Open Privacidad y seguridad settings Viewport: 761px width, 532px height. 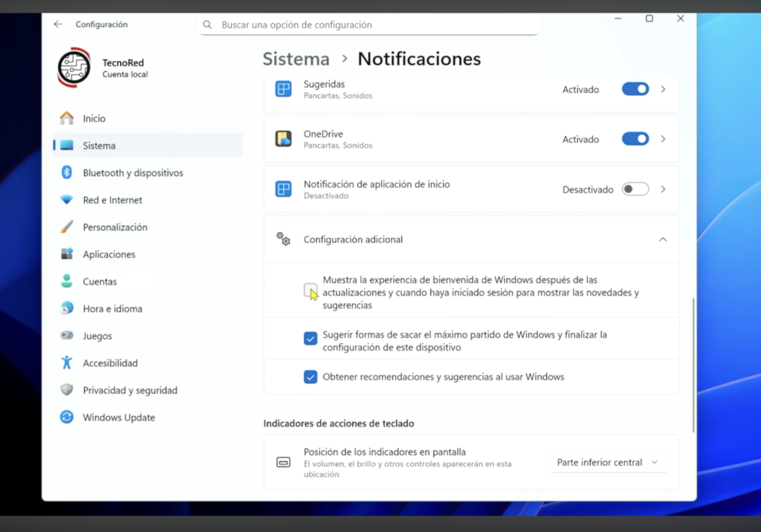pos(148,390)
